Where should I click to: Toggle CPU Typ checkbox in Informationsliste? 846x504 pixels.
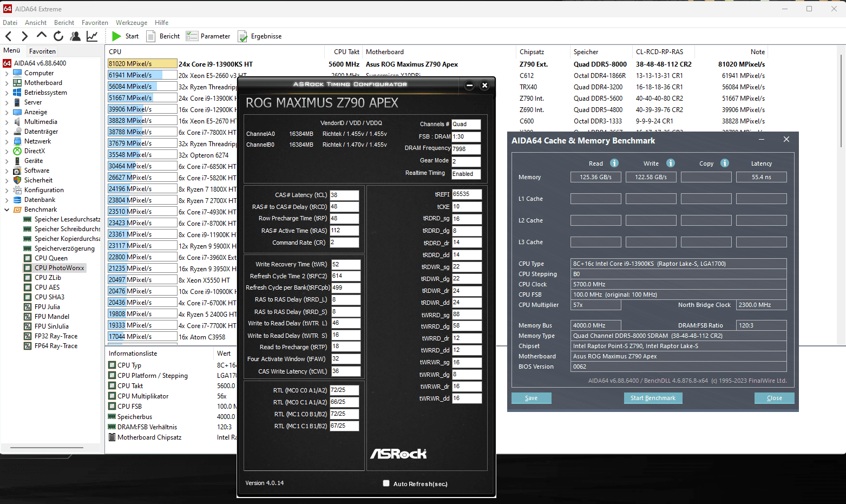112,365
